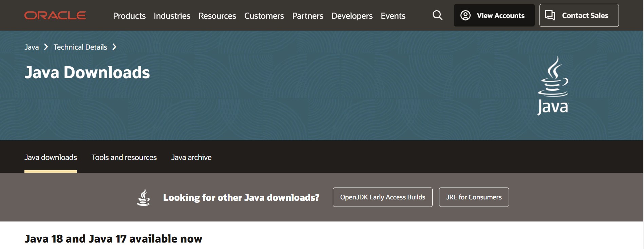Open the Resources menu
This screenshot has width=644, height=249.
(217, 16)
